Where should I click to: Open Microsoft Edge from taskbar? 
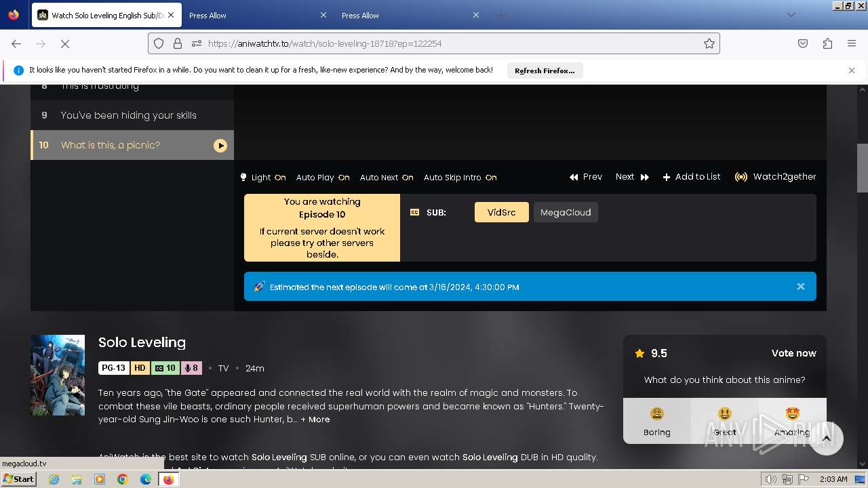pyautogui.click(x=146, y=479)
